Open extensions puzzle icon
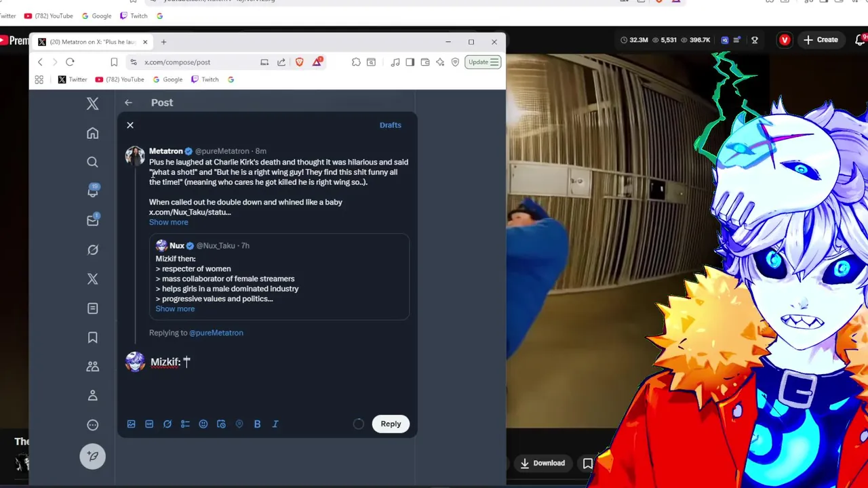The height and width of the screenshot is (488, 868). tap(356, 62)
